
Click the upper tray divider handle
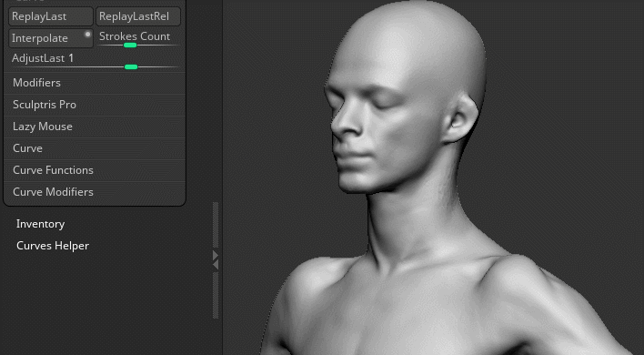(216, 225)
